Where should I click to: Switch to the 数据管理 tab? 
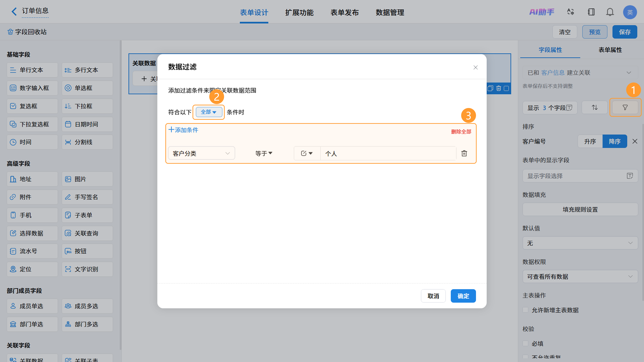tap(390, 12)
